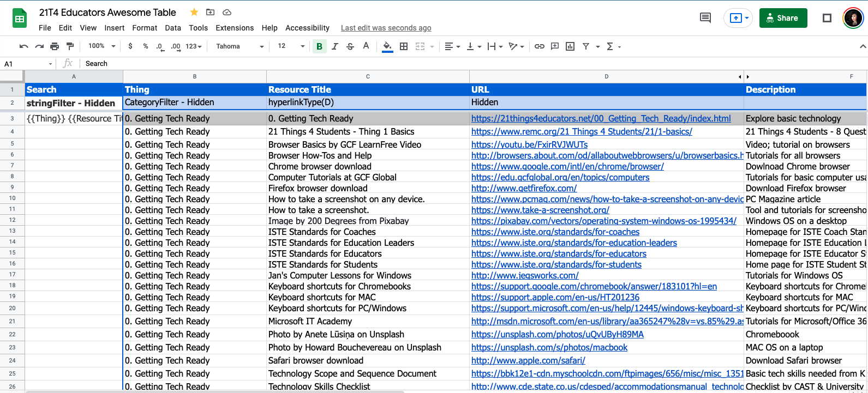Open the Edit menu

click(65, 28)
